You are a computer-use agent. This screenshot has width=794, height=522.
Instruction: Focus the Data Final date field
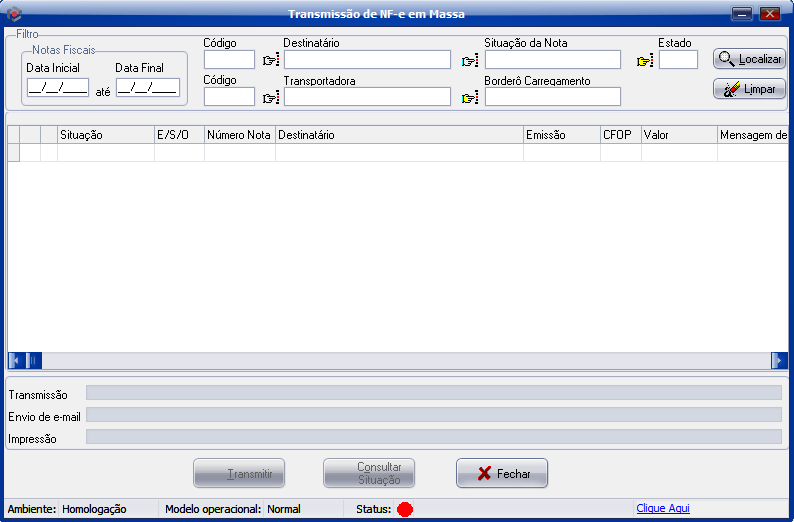tap(147, 87)
